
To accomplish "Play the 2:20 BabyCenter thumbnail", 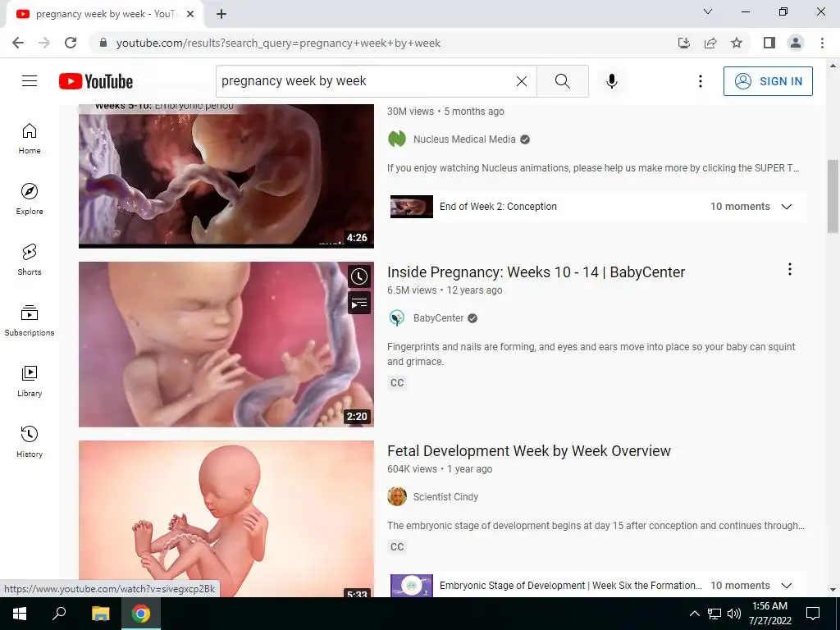I will (x=226, y=345).
